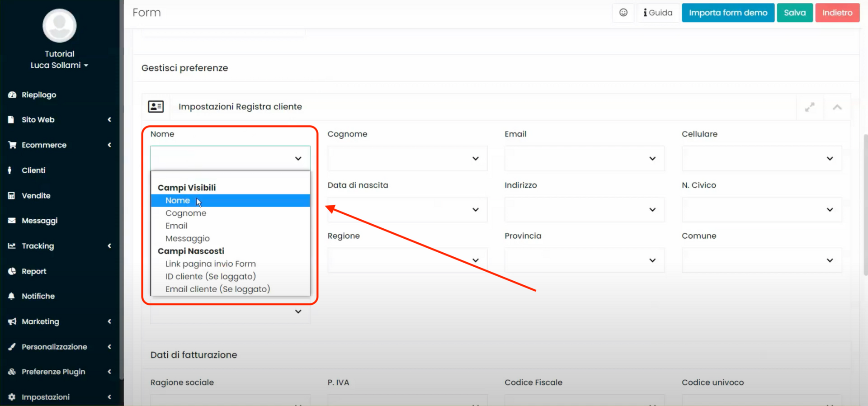This screenshot has width=868, height=406.
Task: Click the Importa form demo button
Action: click(x=728, y=13)
